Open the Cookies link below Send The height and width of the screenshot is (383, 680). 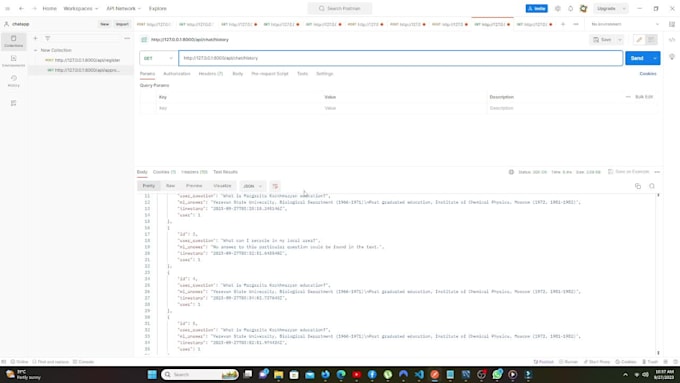(648, 74)
